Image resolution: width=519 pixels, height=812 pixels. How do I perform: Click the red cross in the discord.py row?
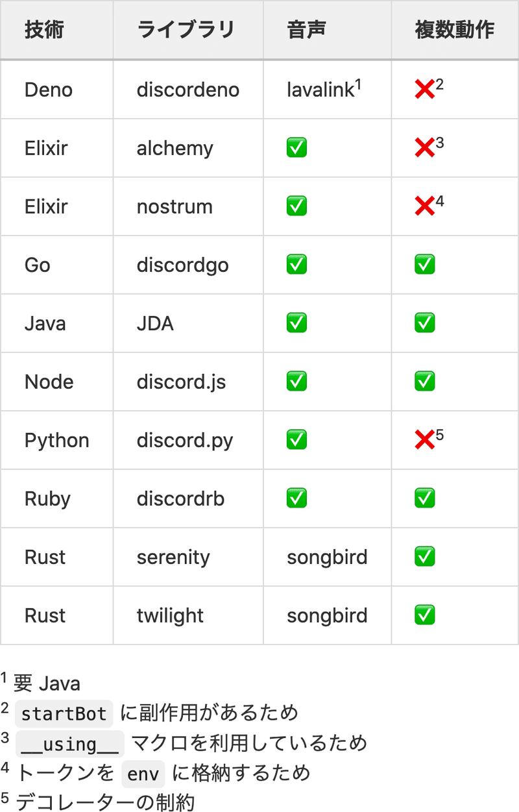point(425,440)
